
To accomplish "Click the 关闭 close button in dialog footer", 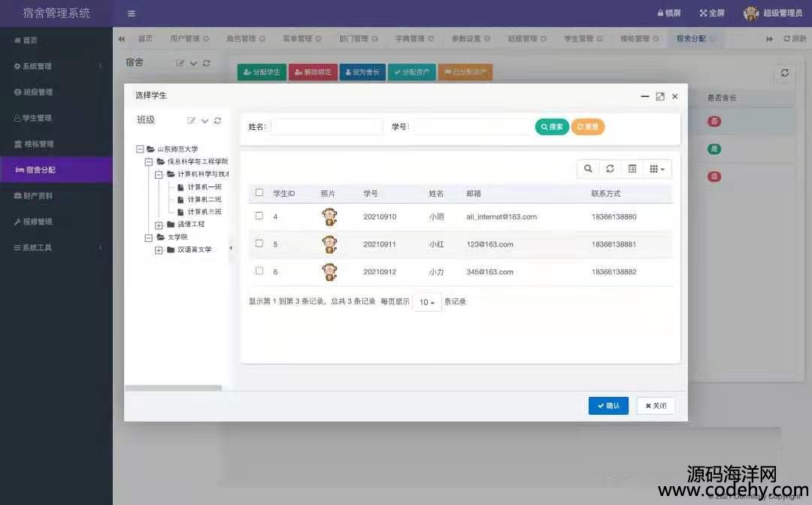I will coord(656,406).
